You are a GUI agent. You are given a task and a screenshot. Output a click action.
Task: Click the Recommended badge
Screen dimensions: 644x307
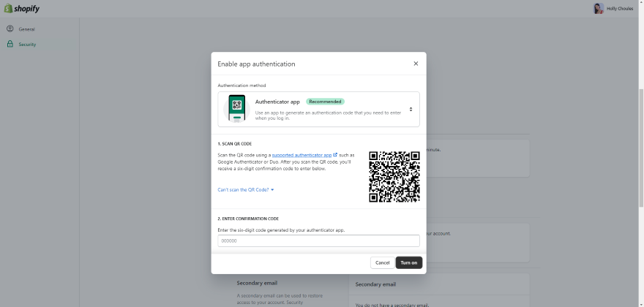click(325, 102)
